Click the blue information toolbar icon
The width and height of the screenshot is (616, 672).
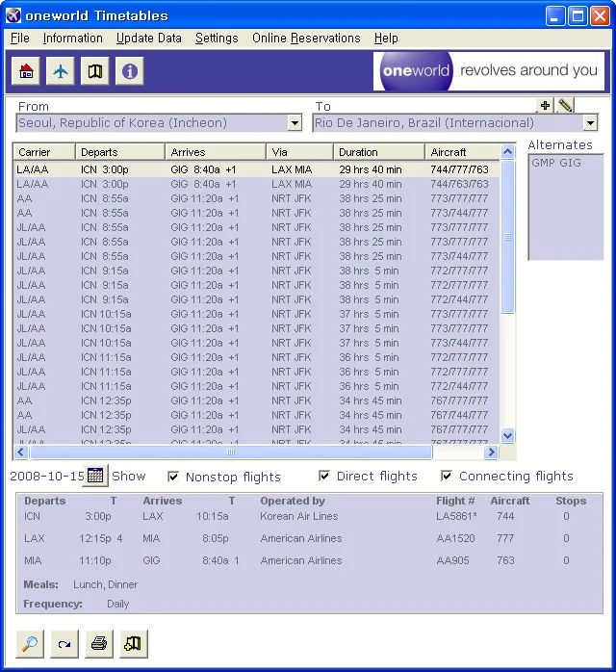click(x=129, y=71)
